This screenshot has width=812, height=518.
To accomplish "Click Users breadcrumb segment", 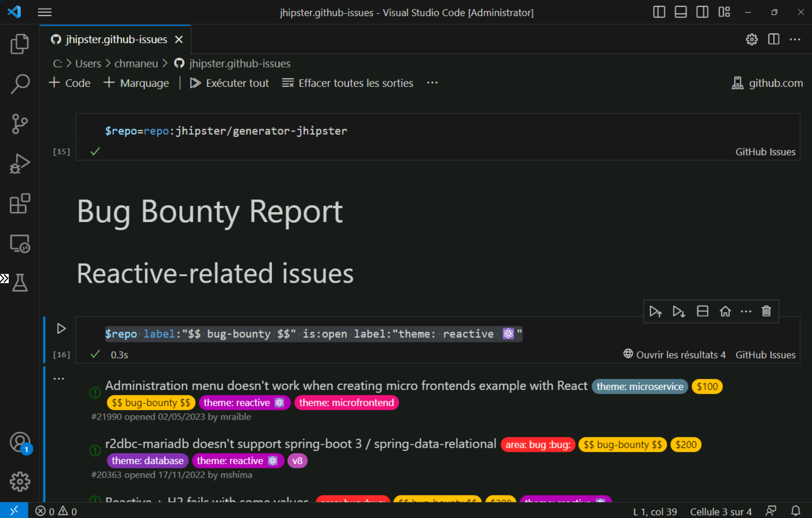I will pyautogui.click(x=88, y=63).
